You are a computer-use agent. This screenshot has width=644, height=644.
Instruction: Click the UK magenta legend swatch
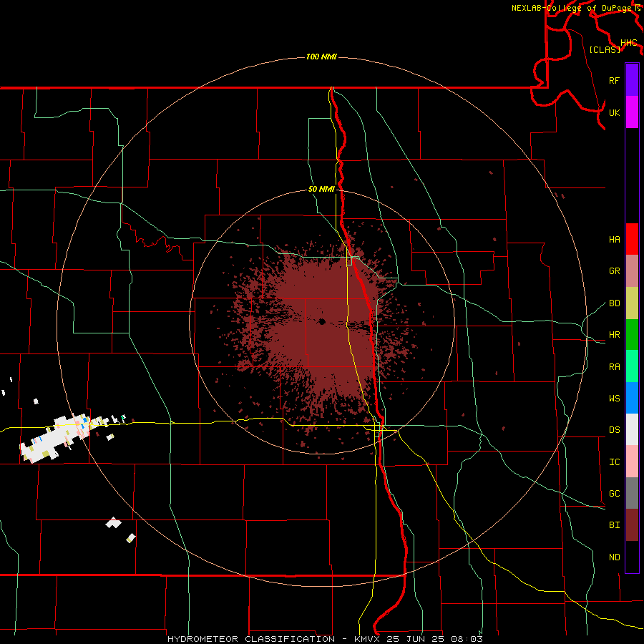click(632, 112)
